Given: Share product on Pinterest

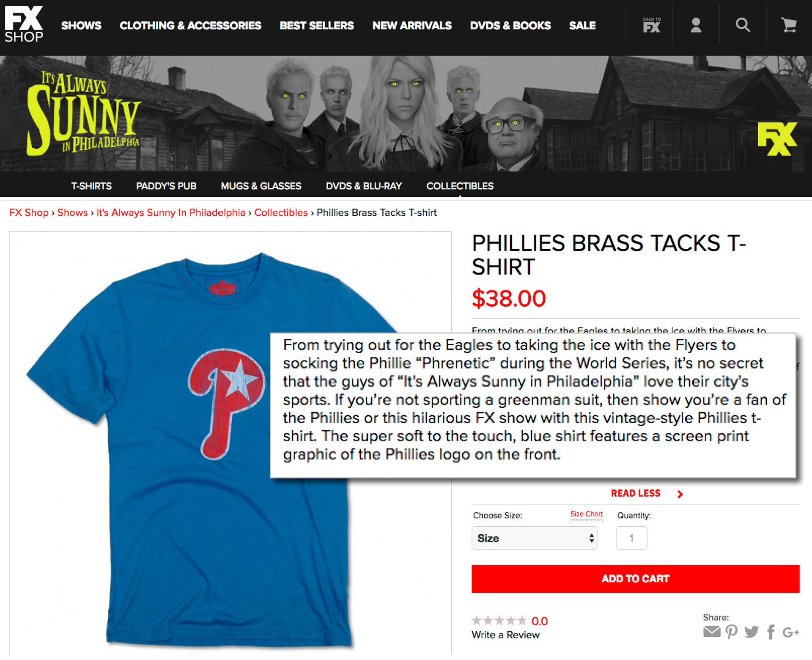Looking at the screenshot, I should pyautogui.click(x=731, y=632).
